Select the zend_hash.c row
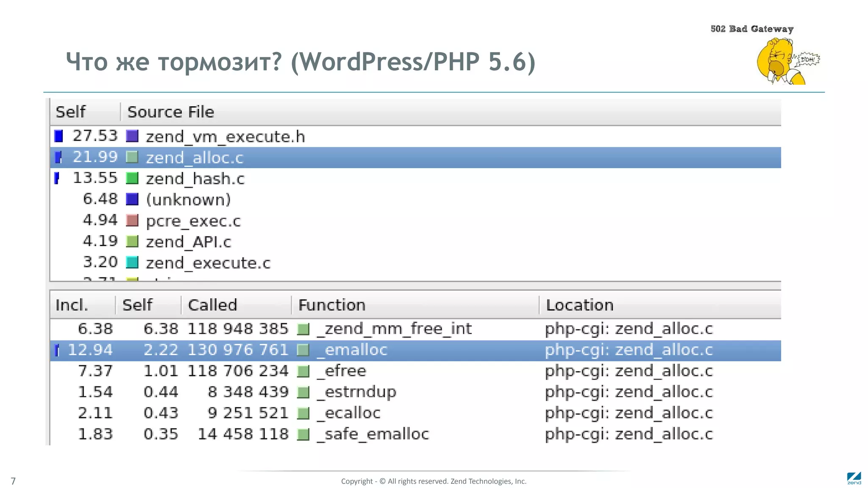 pos(415,178)
